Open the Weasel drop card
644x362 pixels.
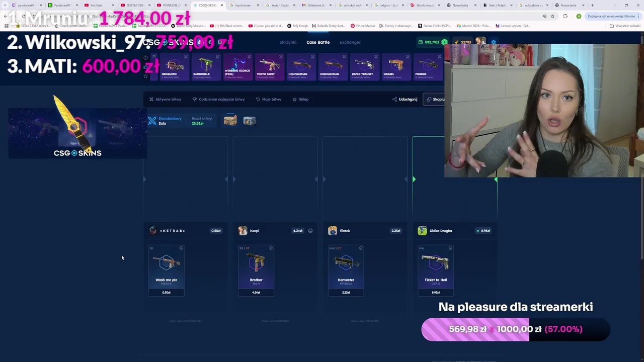(395, 67)
